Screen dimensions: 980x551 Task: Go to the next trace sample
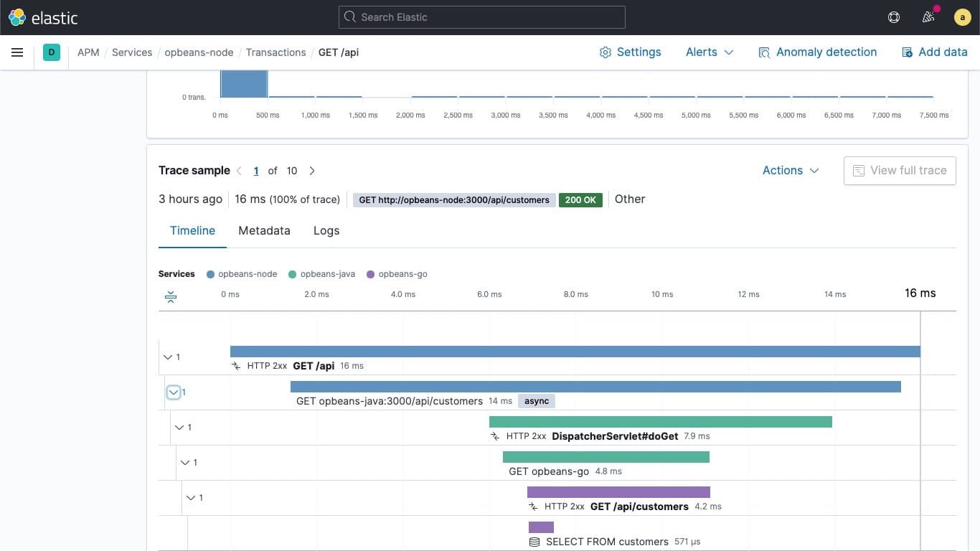point(312,171)
